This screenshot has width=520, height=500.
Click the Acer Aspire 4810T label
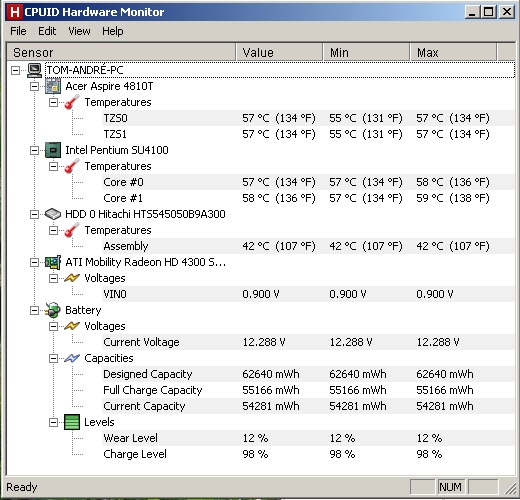(109, 86)
